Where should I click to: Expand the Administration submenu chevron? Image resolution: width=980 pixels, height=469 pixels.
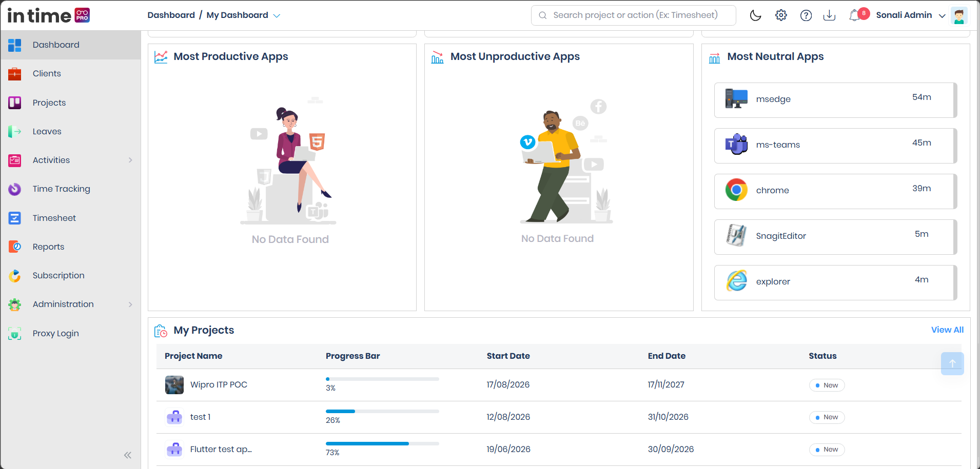pyautogui.click(x=130, y=304)
